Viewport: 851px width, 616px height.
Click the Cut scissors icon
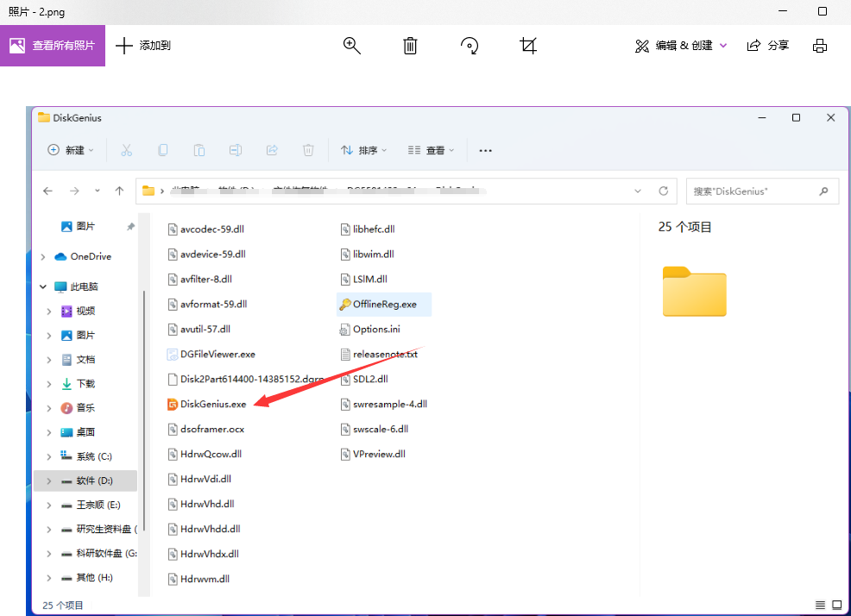127,150
